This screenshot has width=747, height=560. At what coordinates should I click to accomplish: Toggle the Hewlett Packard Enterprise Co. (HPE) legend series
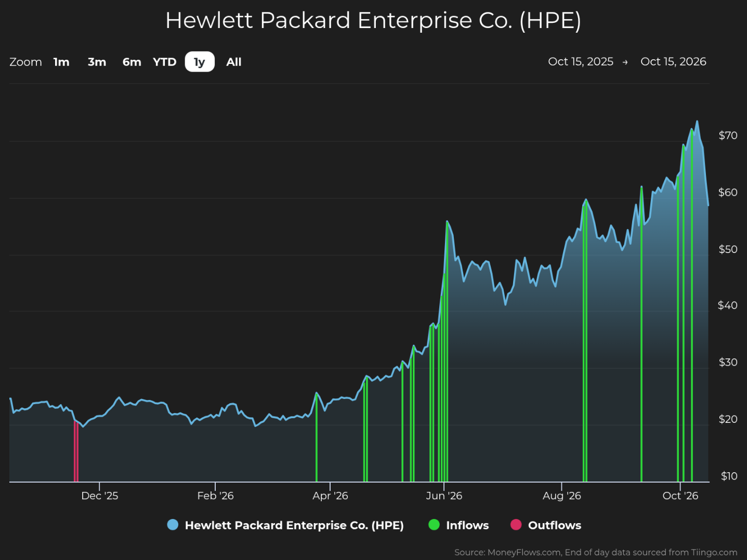(x=285, y=525)
